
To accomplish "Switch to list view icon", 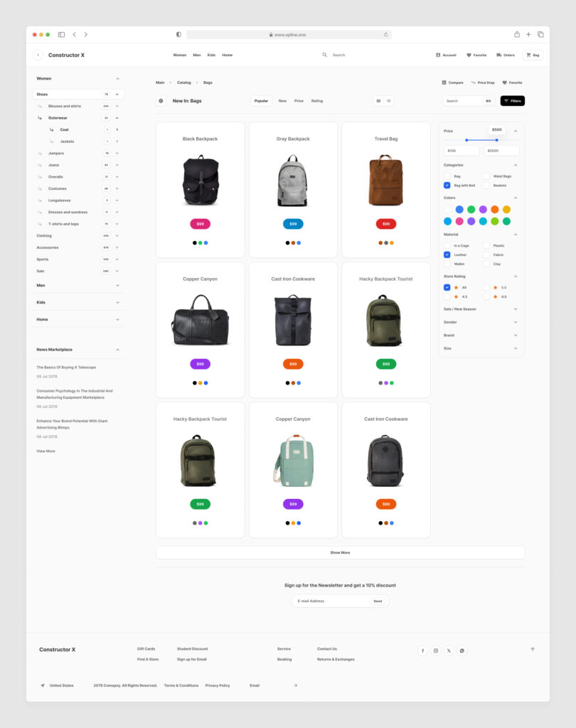I will pyautogui.click(x=389, y=101).
